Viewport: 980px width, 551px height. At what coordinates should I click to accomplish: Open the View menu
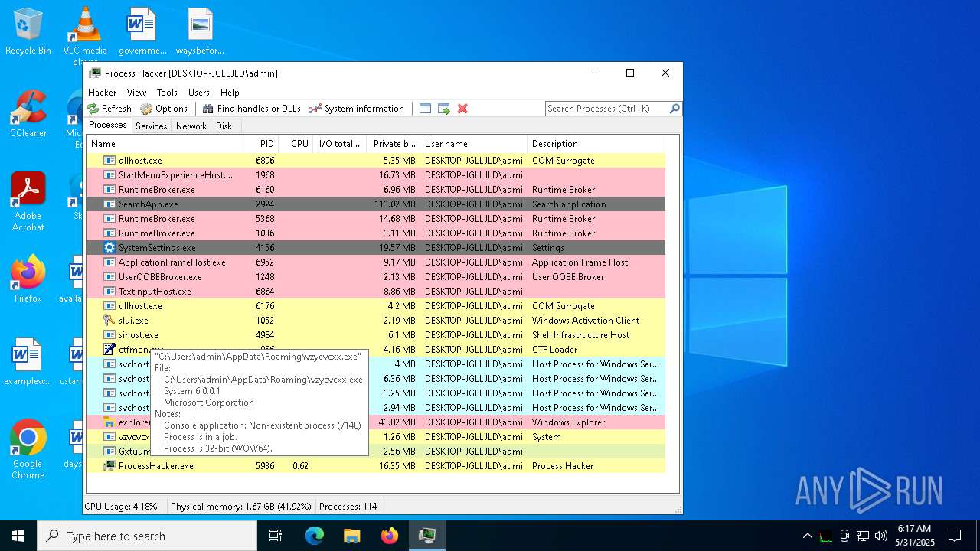[136, 93]
